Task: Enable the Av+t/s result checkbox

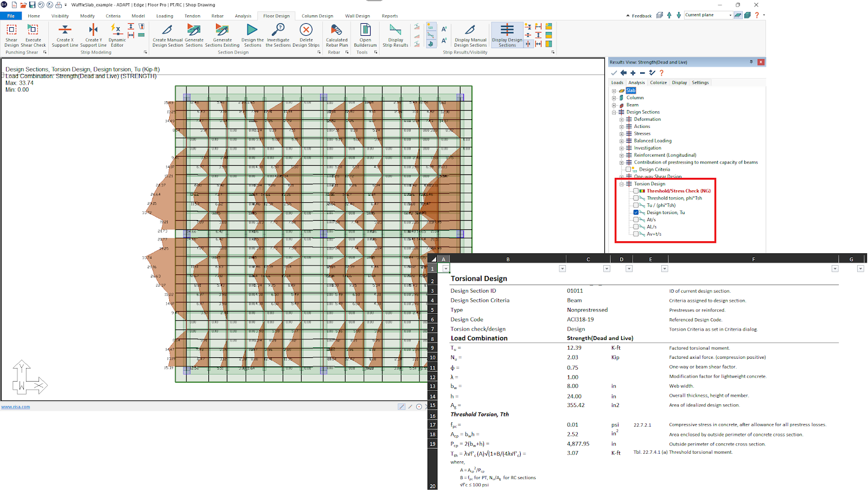Action: pos(635,234)
